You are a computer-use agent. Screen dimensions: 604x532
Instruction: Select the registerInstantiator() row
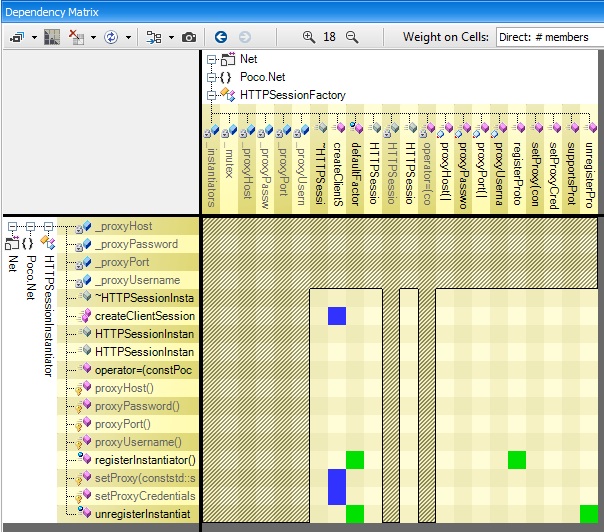coord(144,460)
